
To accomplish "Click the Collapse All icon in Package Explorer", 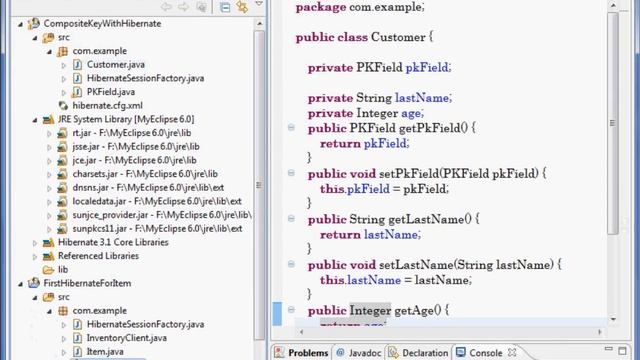I will pyautogui.click(x=225, y=7).
